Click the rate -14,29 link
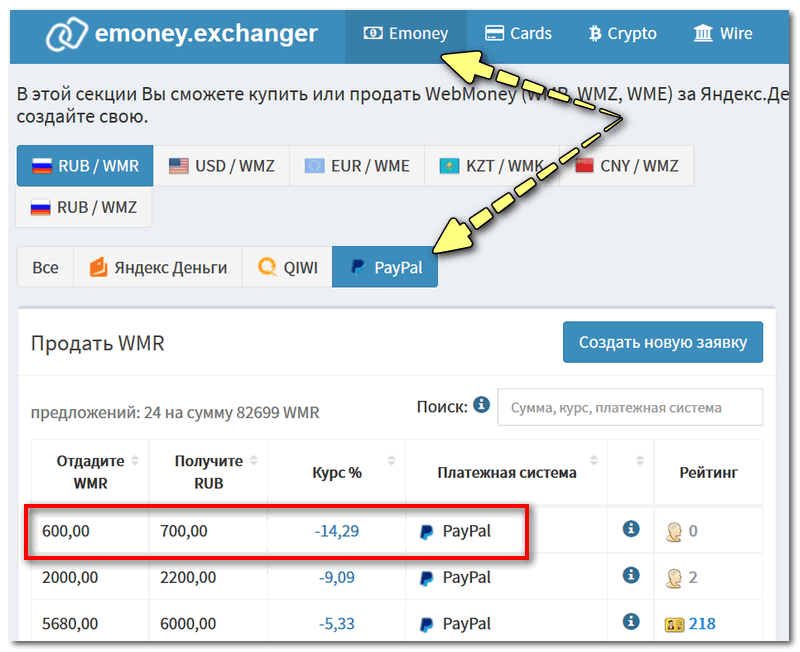The width and height of the screenshot is (800, 652). click(337, 531)
